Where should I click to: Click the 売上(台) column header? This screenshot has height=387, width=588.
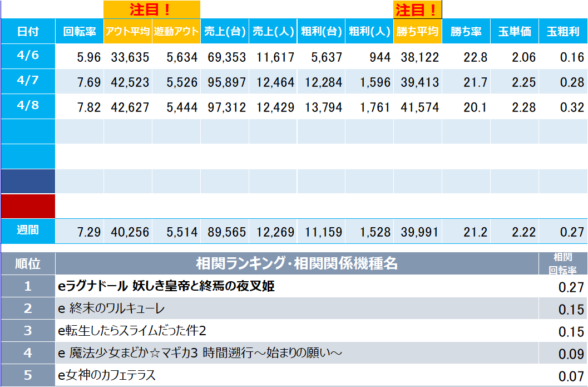[x=224, y=32]
